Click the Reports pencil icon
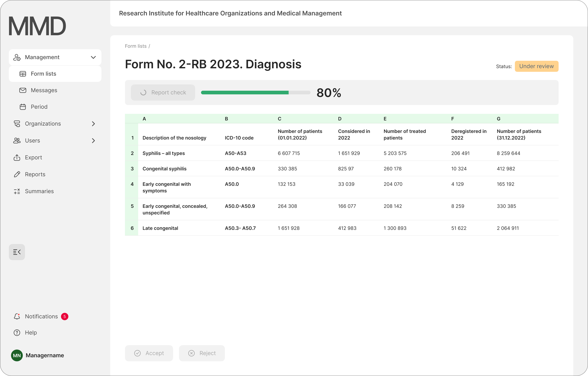The width and height of the screenshot is (588, 376). 17,174
